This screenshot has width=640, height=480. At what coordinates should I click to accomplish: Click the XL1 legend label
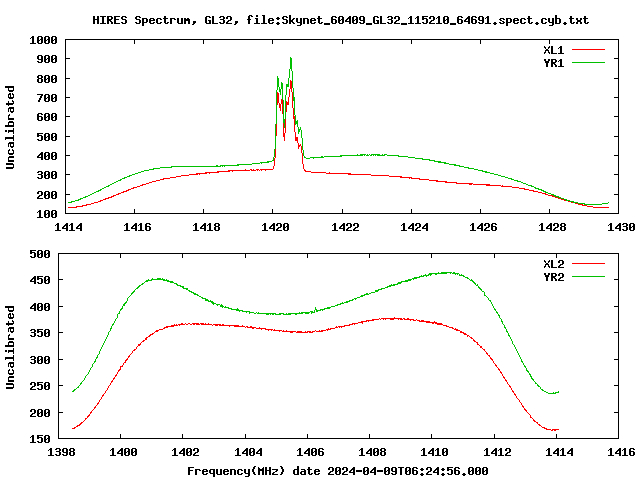click(x=553, y=50)
